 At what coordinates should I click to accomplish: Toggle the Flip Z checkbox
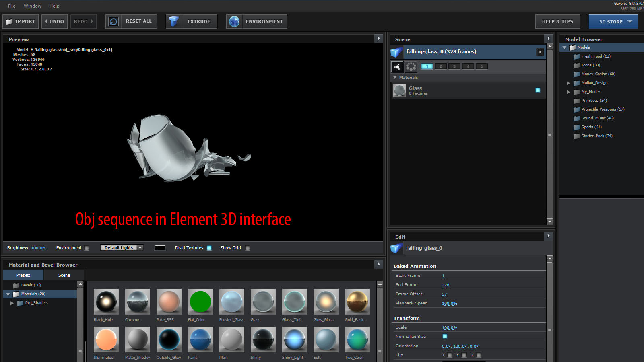point(479,355)
